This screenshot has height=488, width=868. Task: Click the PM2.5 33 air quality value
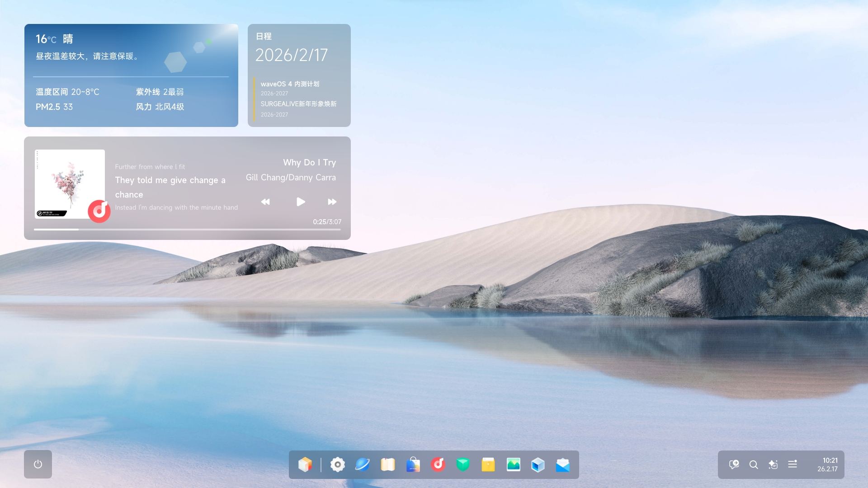tap(54, 107)
